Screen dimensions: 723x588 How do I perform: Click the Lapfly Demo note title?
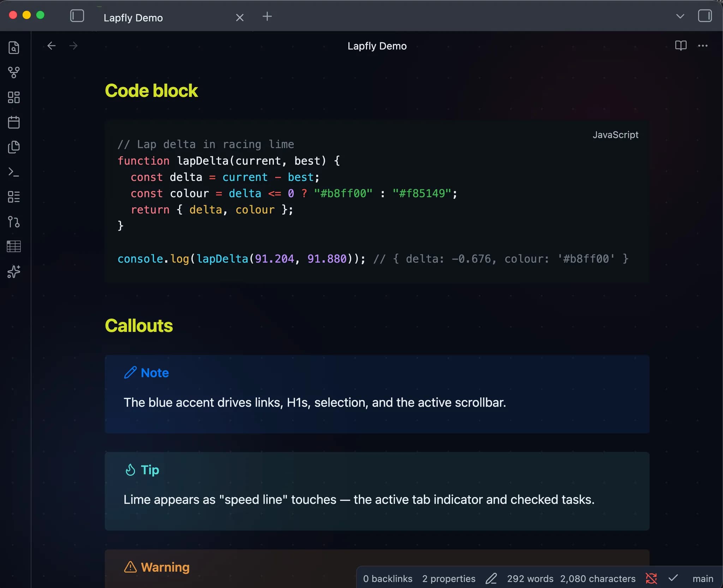pos(377,46)
